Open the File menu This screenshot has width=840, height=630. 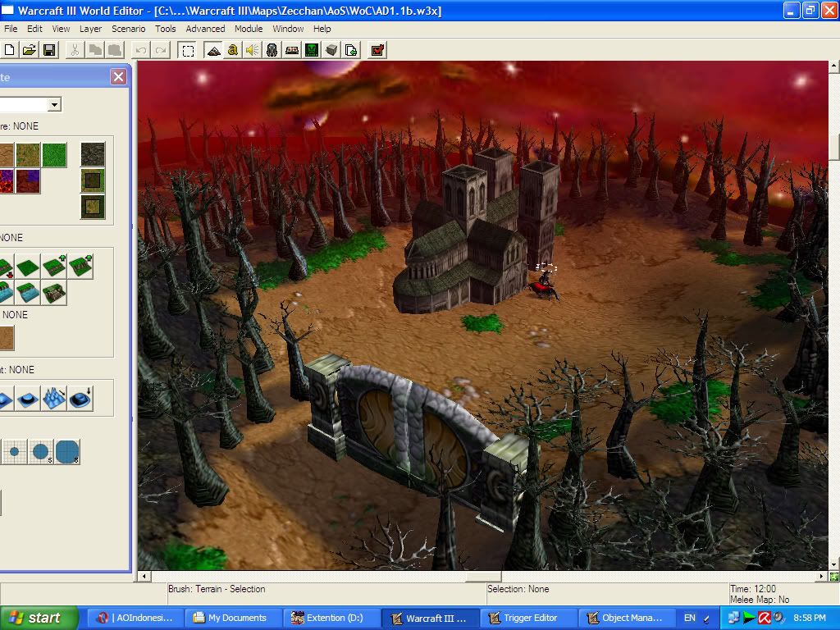point(11,29)
